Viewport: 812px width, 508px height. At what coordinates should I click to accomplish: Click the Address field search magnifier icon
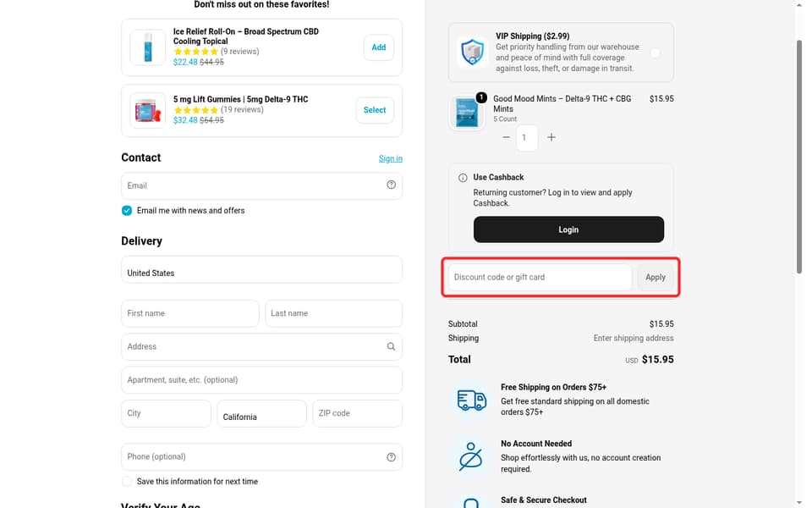coord(391,346)
